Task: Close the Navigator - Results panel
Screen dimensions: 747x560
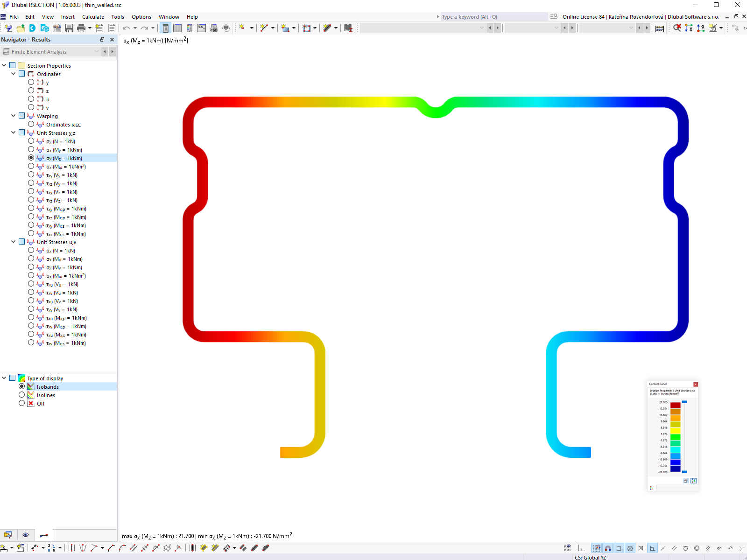Action: (x=112, y=40)
